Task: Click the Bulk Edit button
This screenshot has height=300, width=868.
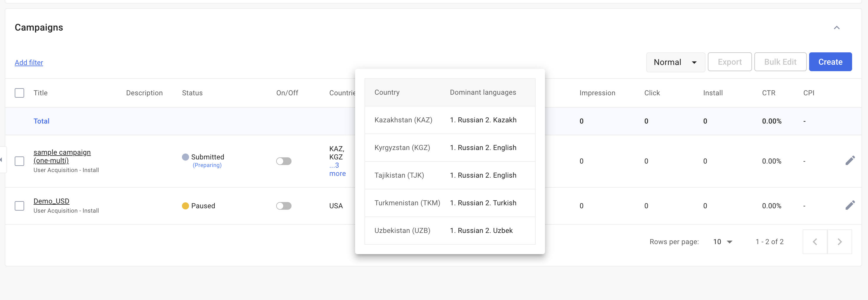Action: tap(780, 62)
